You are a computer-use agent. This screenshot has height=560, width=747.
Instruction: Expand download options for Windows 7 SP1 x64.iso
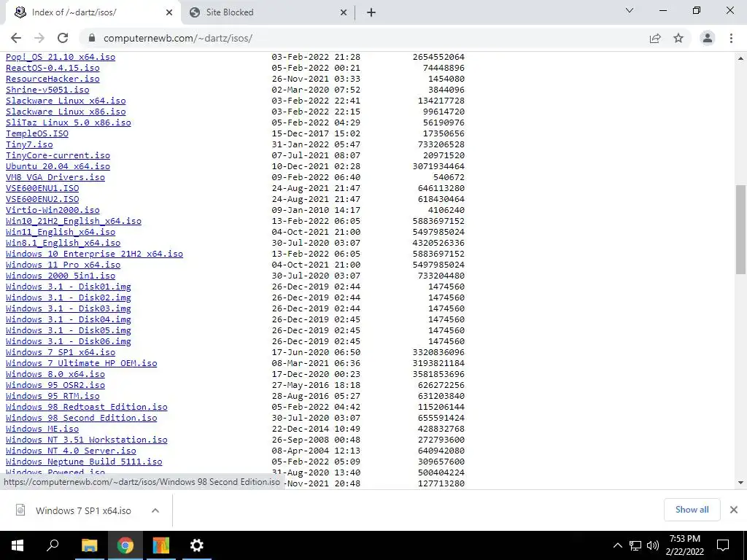point(155,510)
